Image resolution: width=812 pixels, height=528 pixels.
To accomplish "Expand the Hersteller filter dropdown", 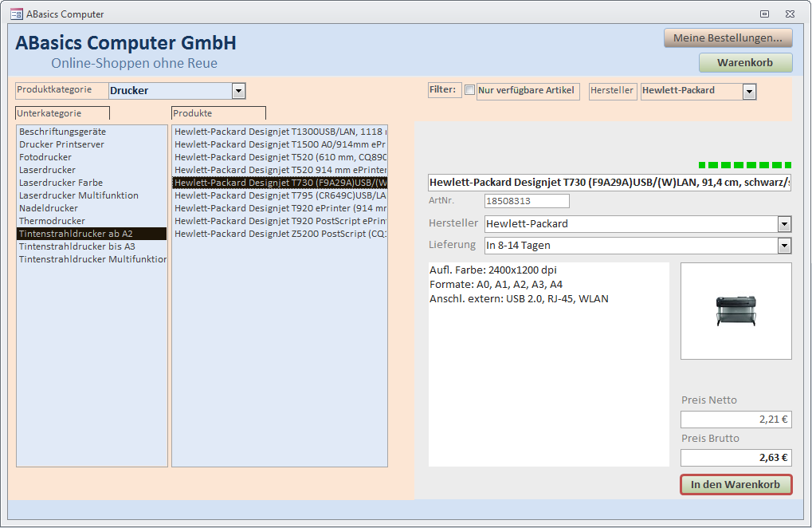I will [x=748, y=92].
